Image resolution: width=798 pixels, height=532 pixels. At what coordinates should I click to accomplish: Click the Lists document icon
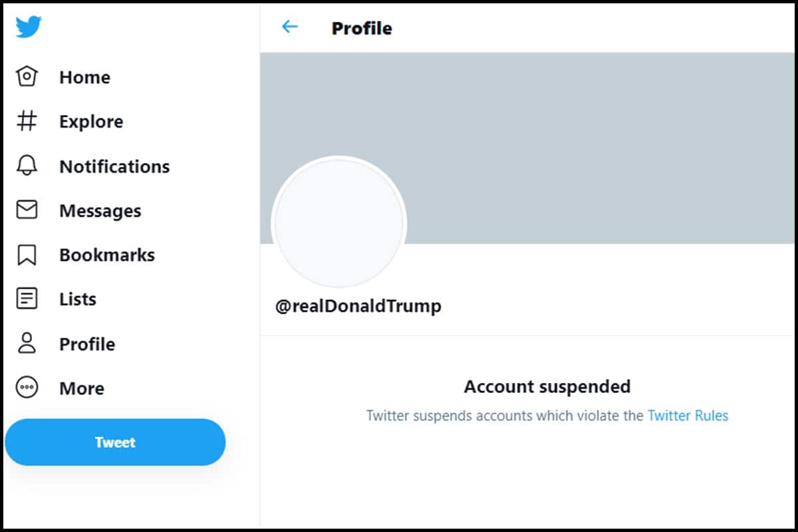pyautogui.click(x=27, y=299)
